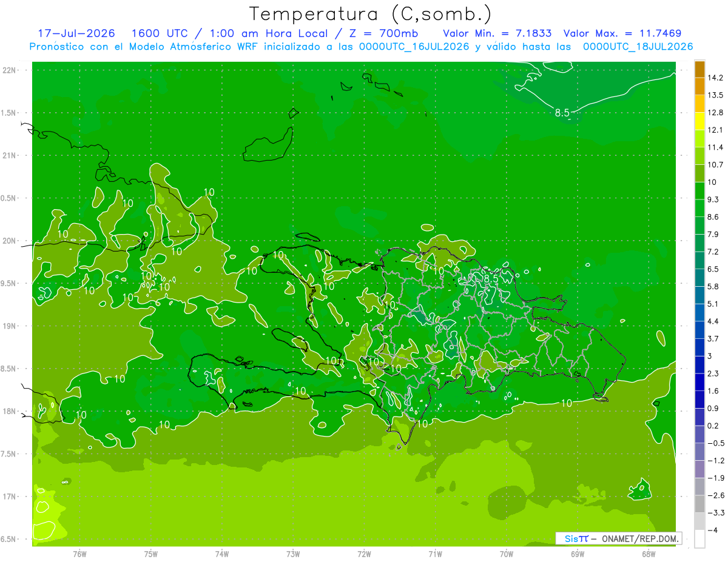Viewport: 728px width, 562px height.
Task: Click the "5.1" colorbar scale value
Action: (x=713, y=304)
